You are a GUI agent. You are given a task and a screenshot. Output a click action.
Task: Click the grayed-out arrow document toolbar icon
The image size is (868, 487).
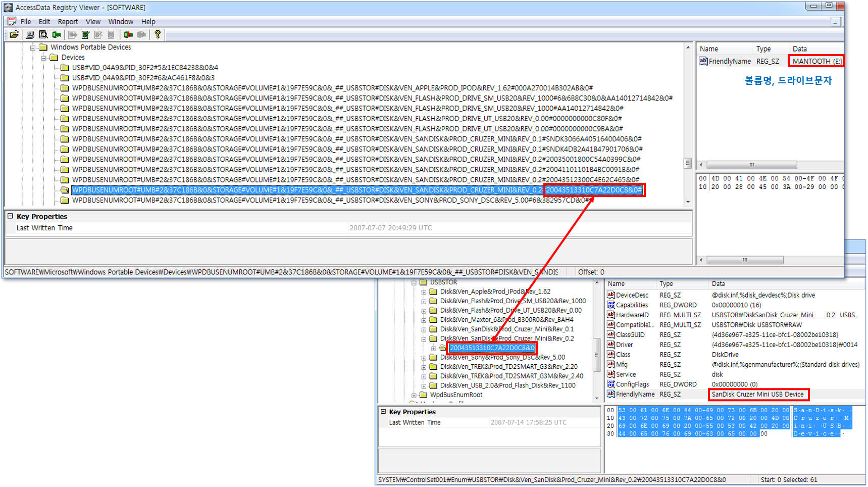[73, 34]
